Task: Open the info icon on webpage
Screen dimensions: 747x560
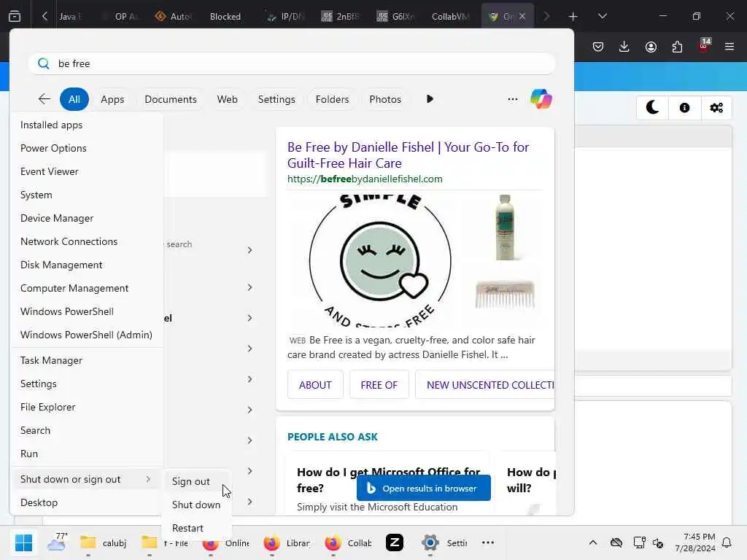Action: point(684,108)
